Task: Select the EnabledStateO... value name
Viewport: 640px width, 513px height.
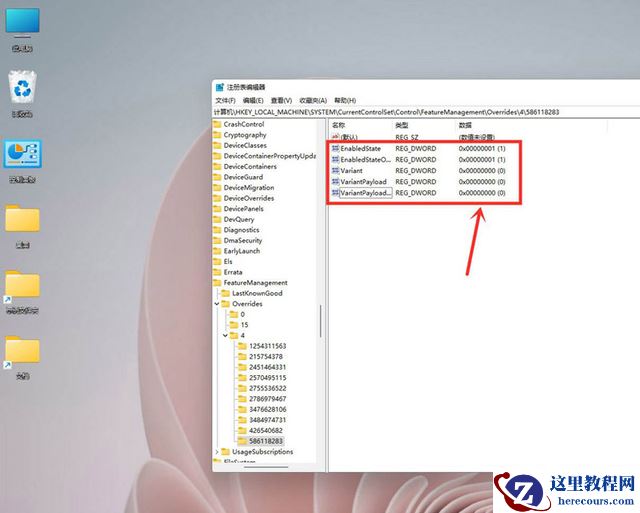Action: [x=366, y=160]
